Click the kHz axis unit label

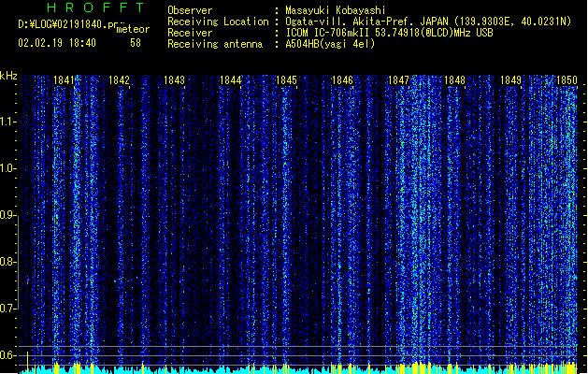[x=8, y=76]
